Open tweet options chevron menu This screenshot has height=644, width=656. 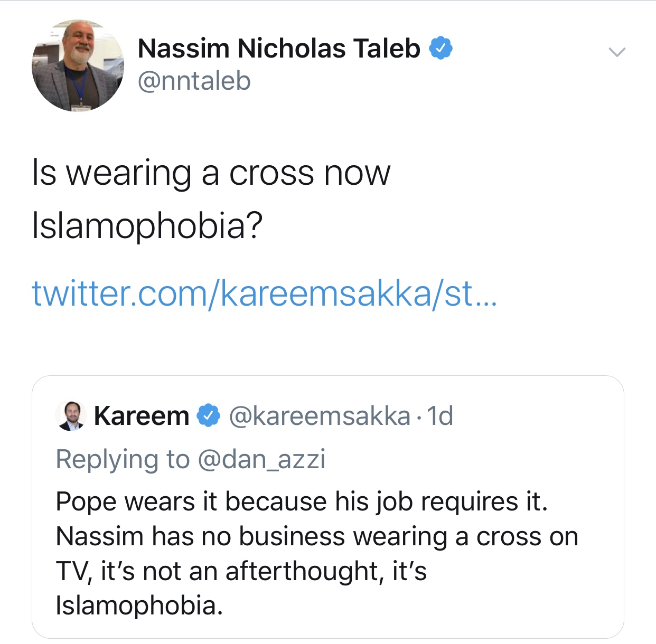point(616,52)
